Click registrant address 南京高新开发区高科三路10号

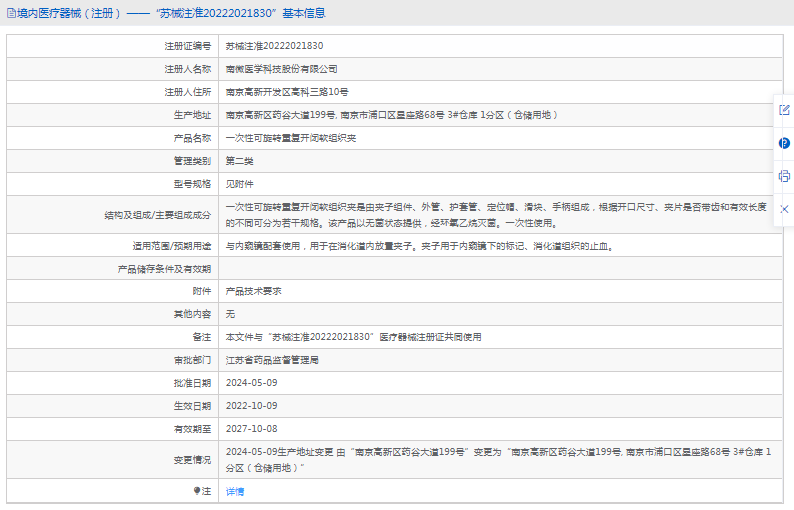pos(287,92)
